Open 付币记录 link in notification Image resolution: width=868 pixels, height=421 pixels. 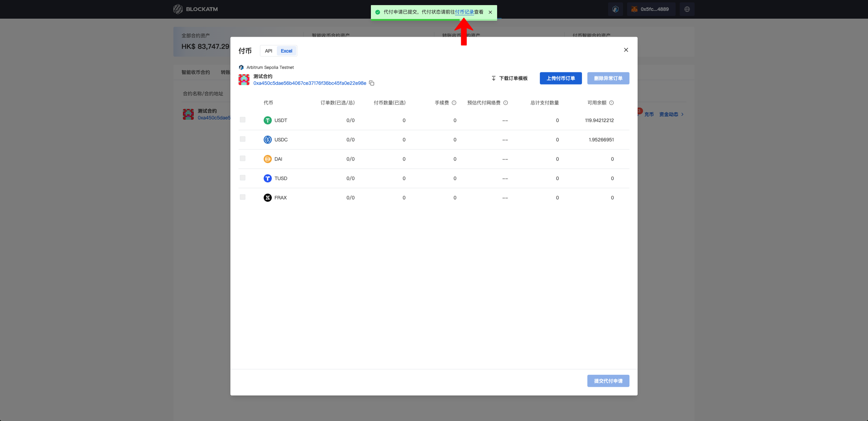tap(464, 12)
